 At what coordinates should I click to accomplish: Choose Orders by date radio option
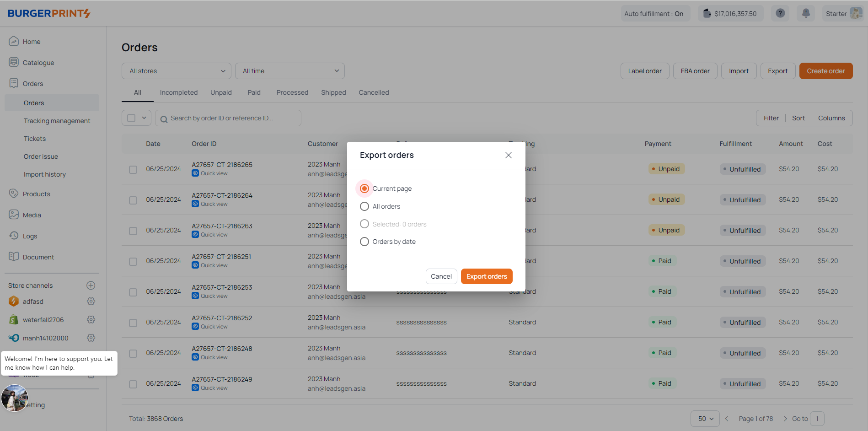tap(364, 242)
